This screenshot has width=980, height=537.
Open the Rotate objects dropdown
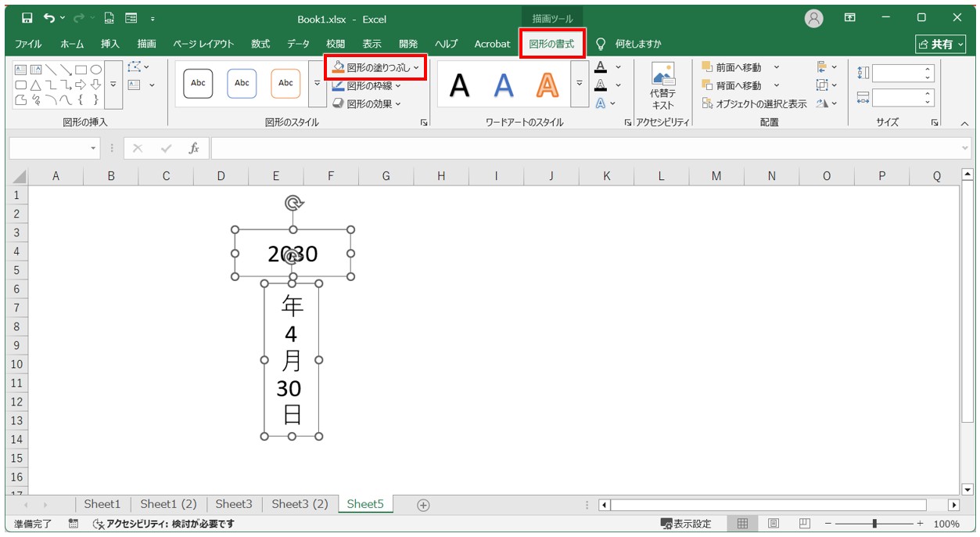pos(826,103)
